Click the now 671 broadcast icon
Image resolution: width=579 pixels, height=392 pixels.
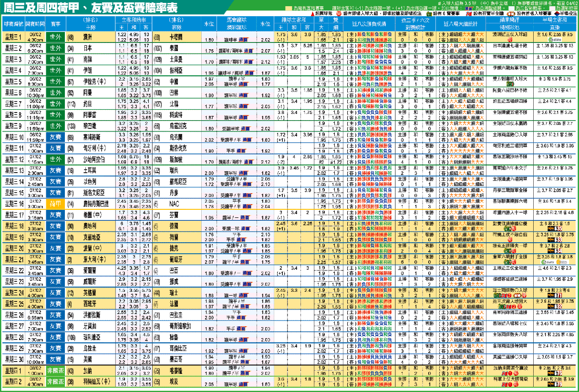tap(555, 296)
